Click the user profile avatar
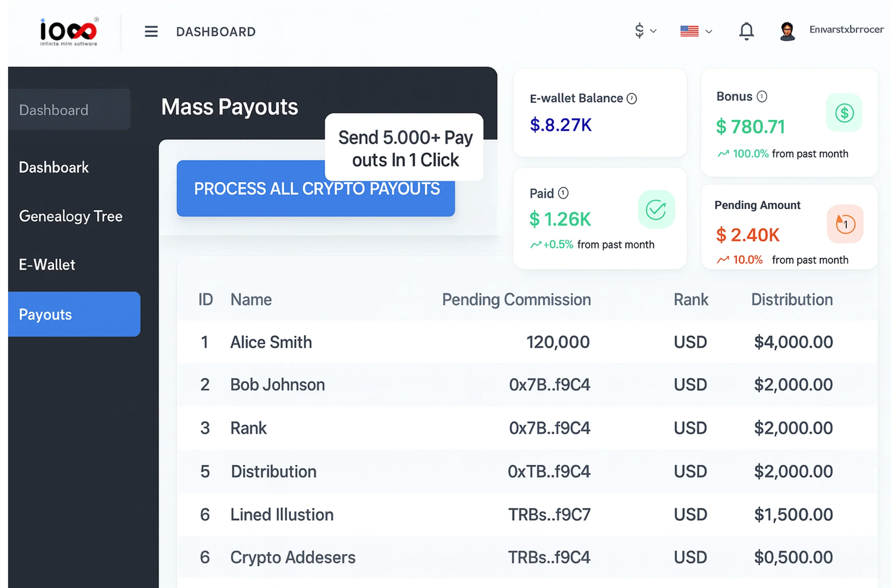 coord(787,32)
